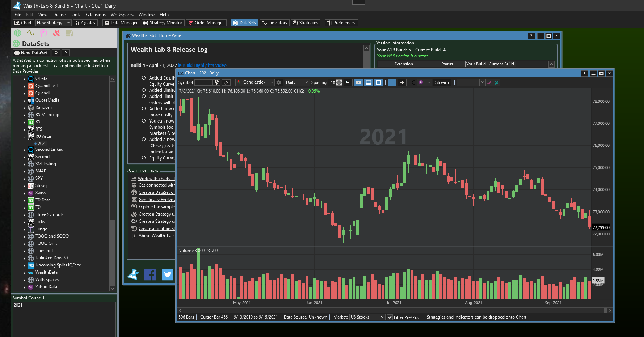Open Preferences from toolbar

coord(341,23)
